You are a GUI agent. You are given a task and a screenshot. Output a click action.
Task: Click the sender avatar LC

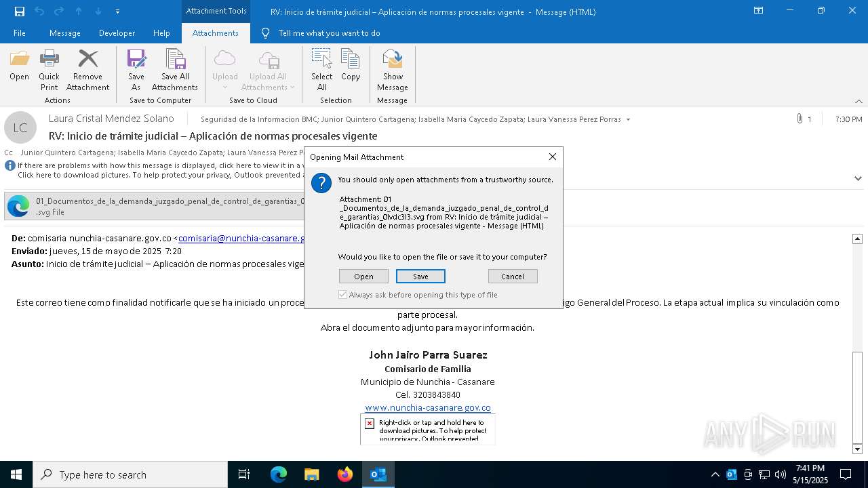pyautogui.click(x=20, y=127)
